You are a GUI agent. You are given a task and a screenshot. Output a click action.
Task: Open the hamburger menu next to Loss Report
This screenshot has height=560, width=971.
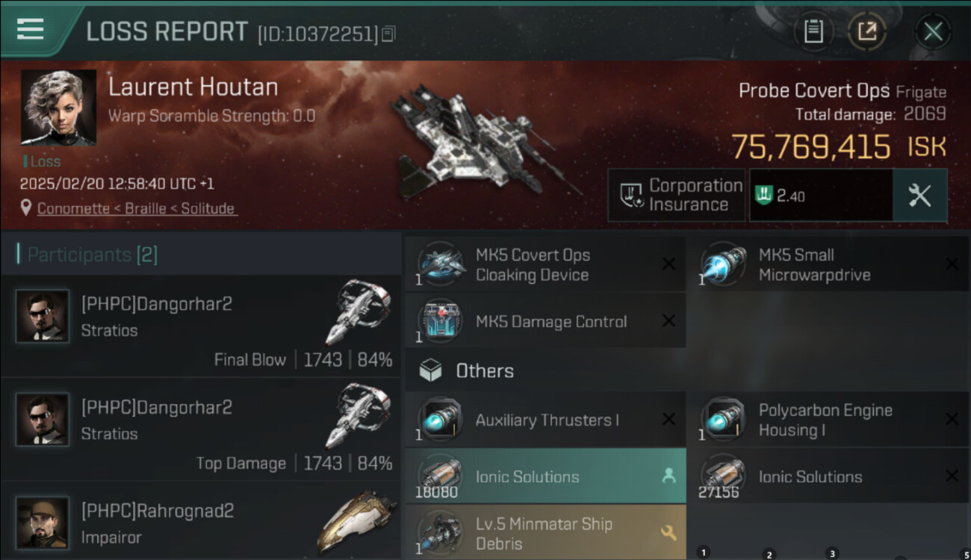[x=30, y=30]
